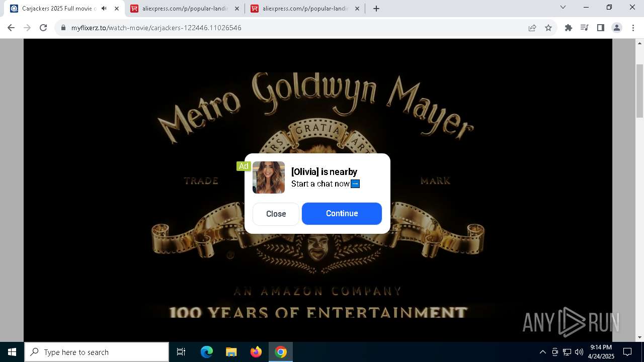Open the Chrome profile avatar
The height and width of the screenshot is (362, 644).
tap(616, 28)
